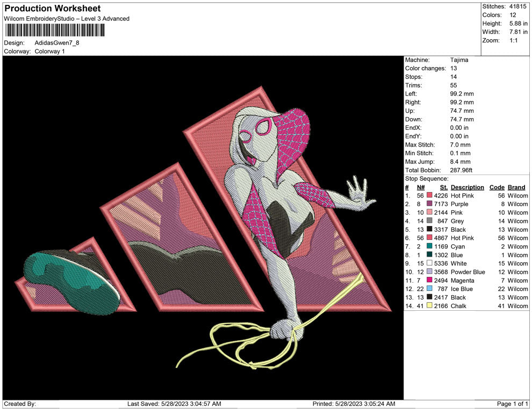This screenshot has height=409, width=532.
Task: Click the 'Chalk' description in row 14
Action: tap(458, 305)
